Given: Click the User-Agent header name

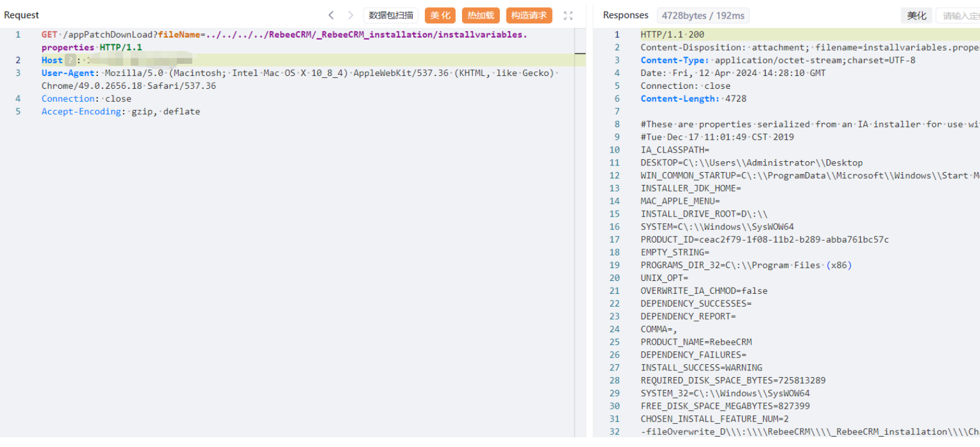Looking at the screenshot, I should 68,73.
